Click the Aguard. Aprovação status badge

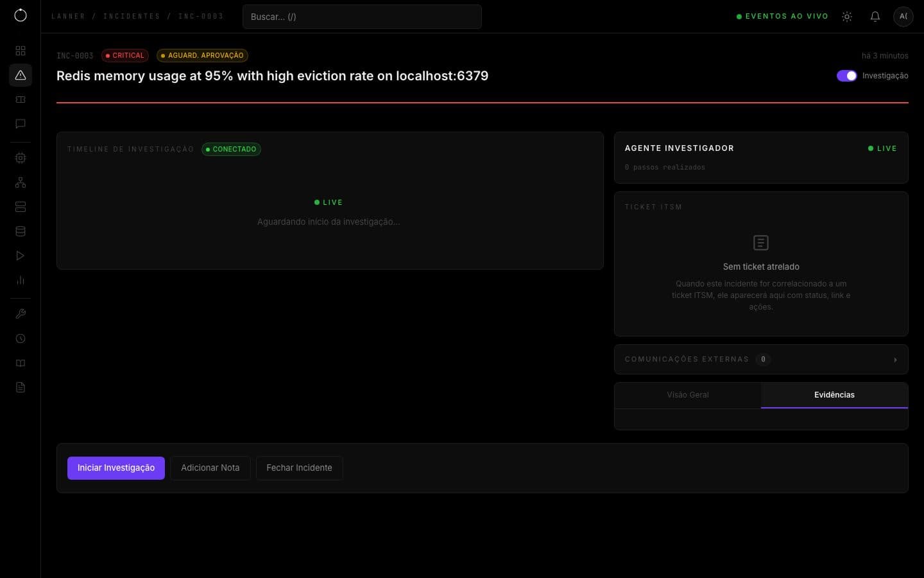202,56
